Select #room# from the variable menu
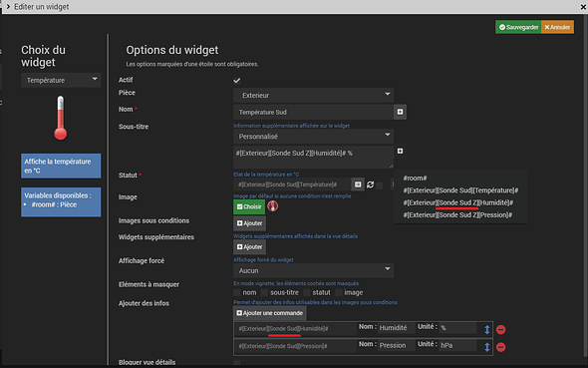This screenshot has height=368, width=588. point(416,179)
